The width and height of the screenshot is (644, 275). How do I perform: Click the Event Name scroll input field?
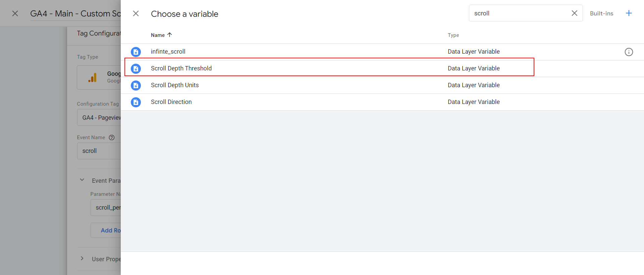tap(99, 151)
